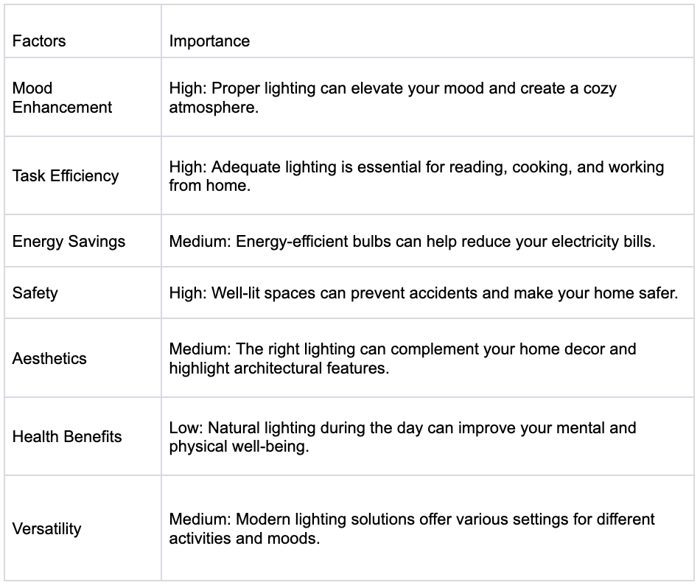The width and height of the screenshot is (700, 588).
Task: Click the adequate lighting description cell
Action: [x=427, y=175]
